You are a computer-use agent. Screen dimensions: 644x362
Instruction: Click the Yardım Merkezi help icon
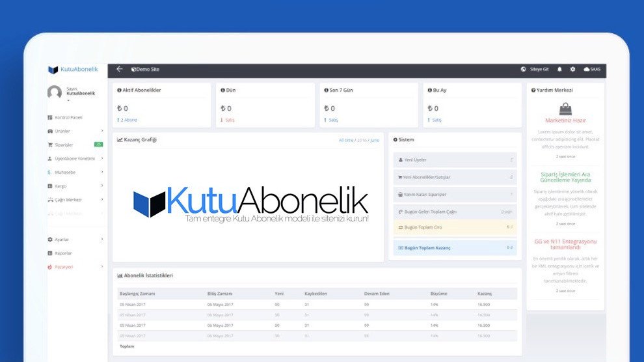[533, 90]
